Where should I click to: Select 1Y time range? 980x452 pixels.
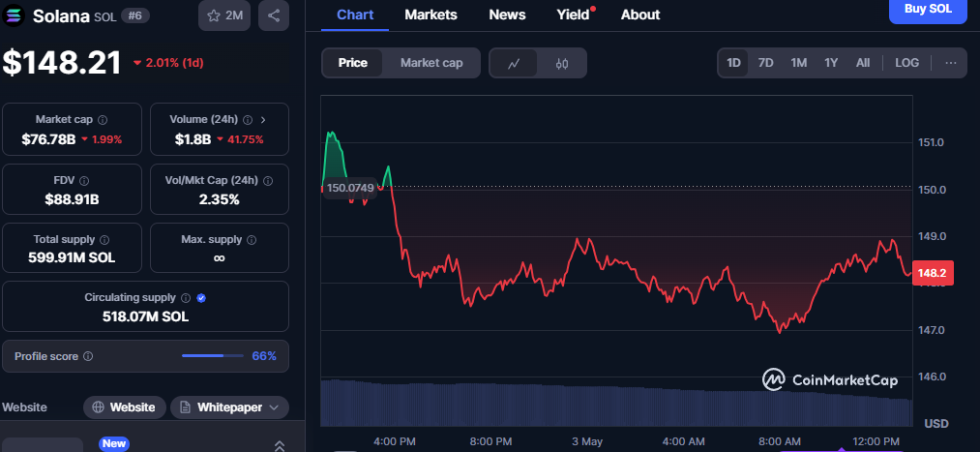(x=831, y=63)
